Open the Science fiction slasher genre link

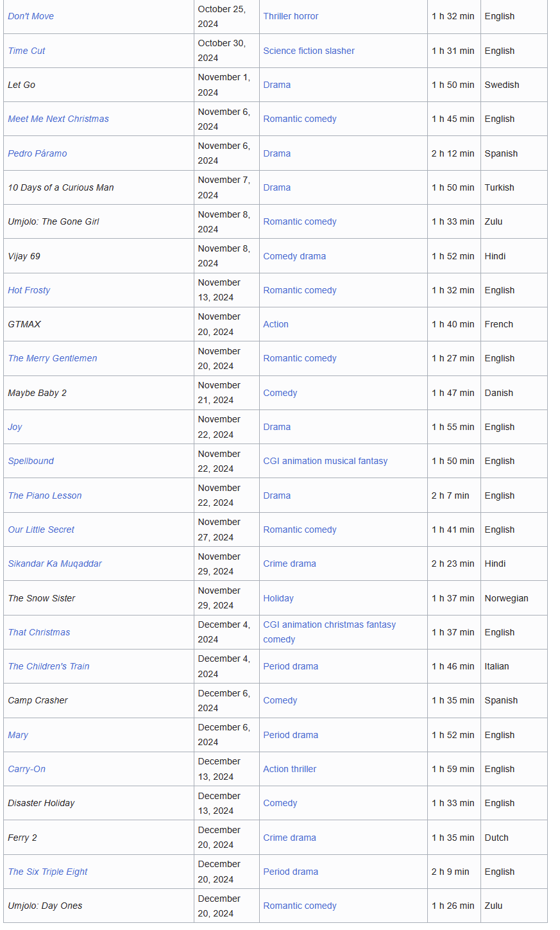click(309, 51)
